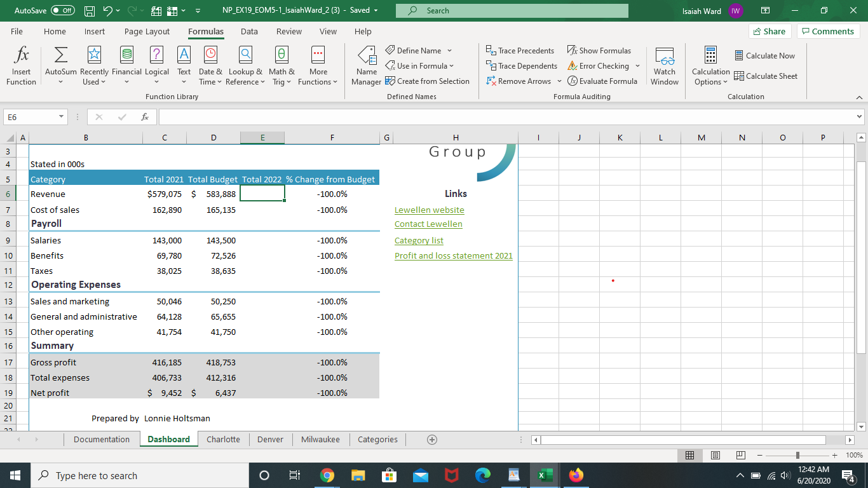This screenshot has height=488, width=868.
Task: Toggle Show Formulas
Action: coord(599,50)
